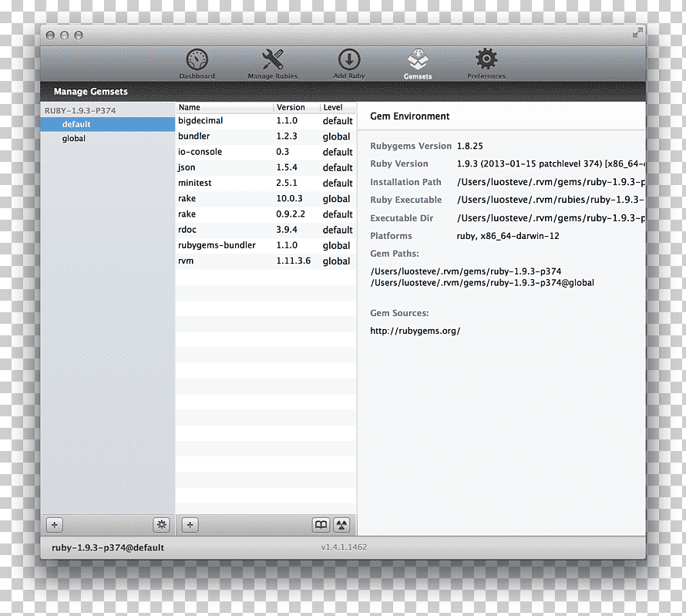
Task: Select the json gem row
Action: pyautogui.click(x=266, y=167)
